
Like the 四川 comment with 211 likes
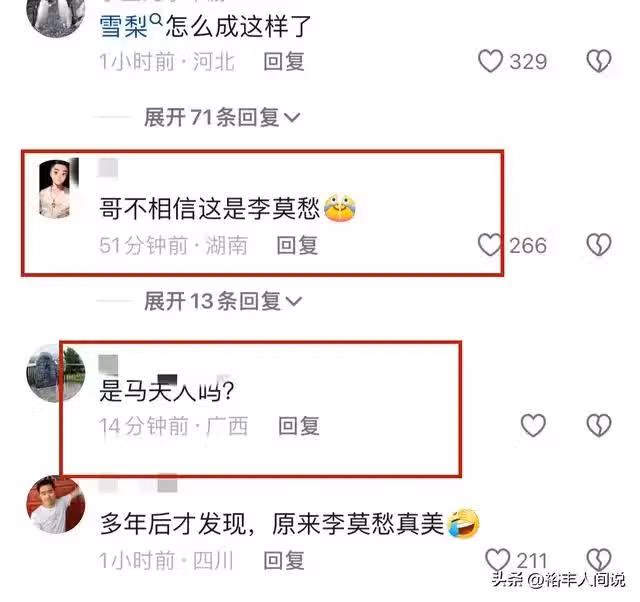point(498,560)
